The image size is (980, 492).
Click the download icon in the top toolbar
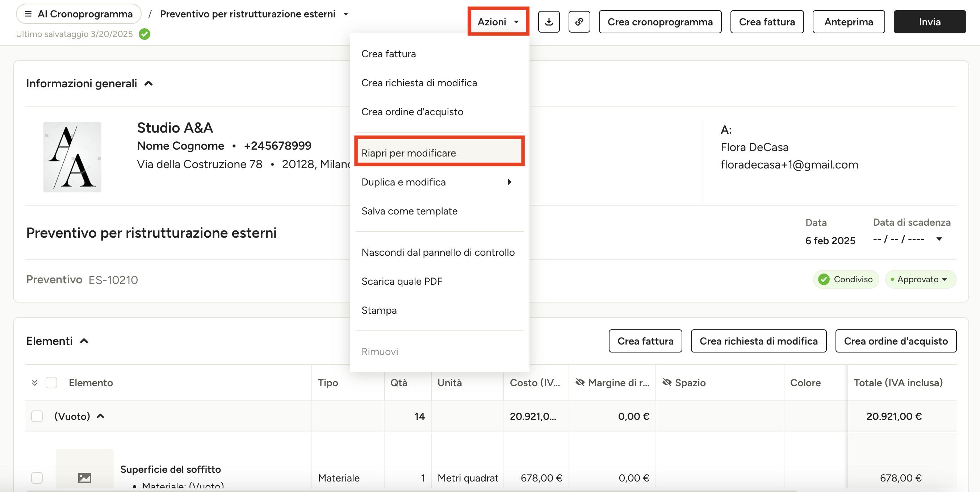pos(549,22)
